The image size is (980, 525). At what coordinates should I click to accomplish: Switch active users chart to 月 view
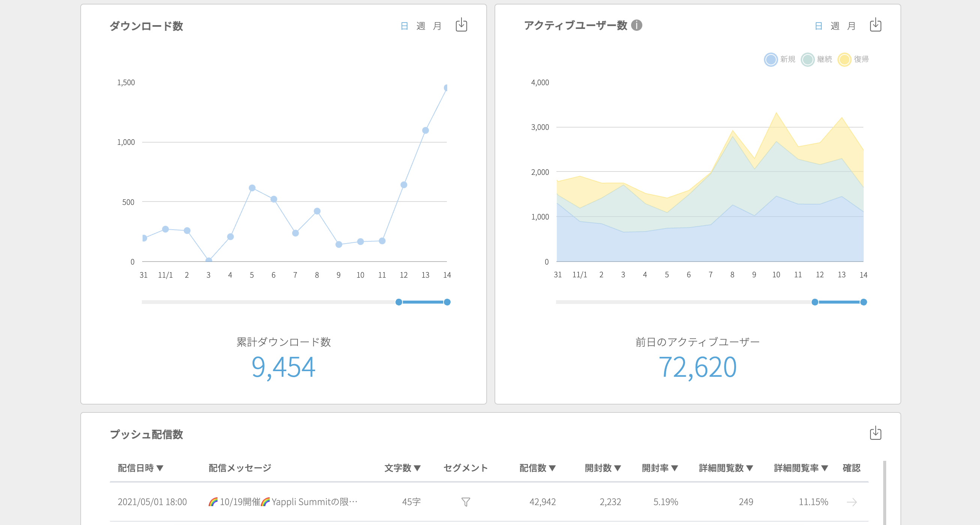pos(851,26)
